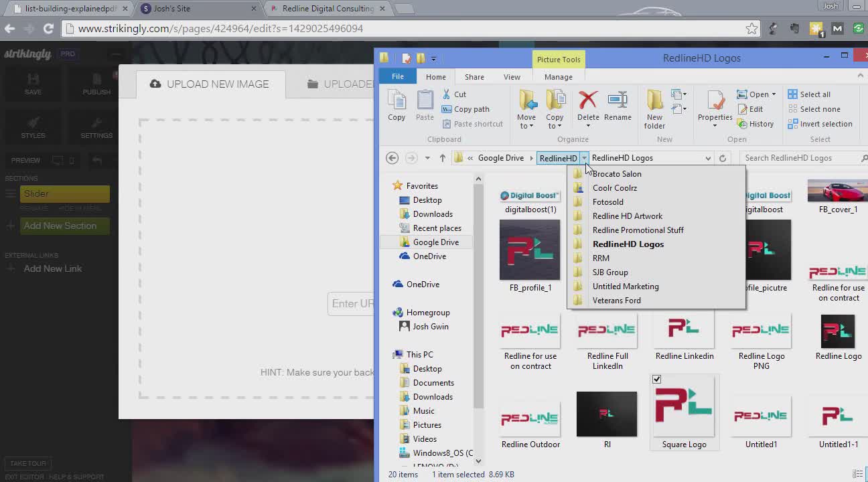The image size is (868, 482).
Task: Refresh the Explorer folder view
Action: [723, 158]
